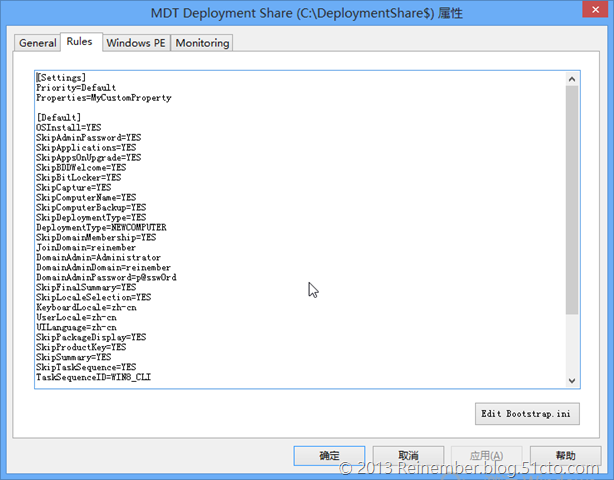Click the TaskSequenceID=WIN8_CLI line
This screenshot has height=480, width=614.
click(94, 377)
